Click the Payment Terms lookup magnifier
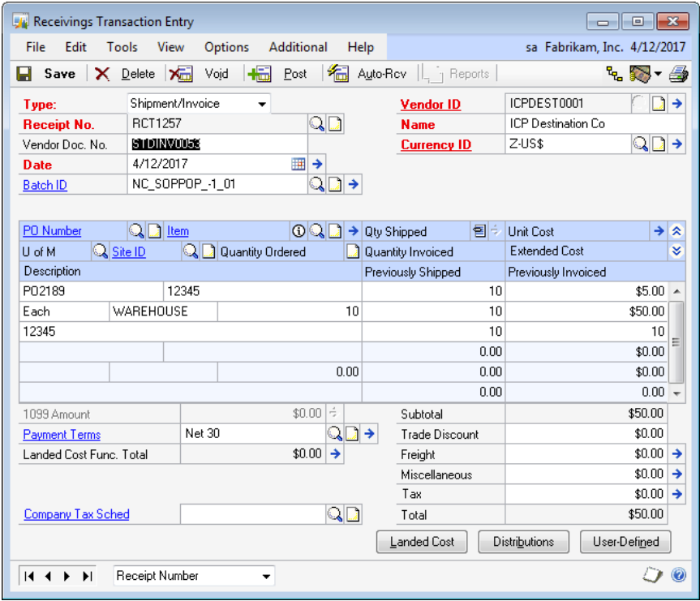Screen dimensions: 700x601 tap(334, 434)
